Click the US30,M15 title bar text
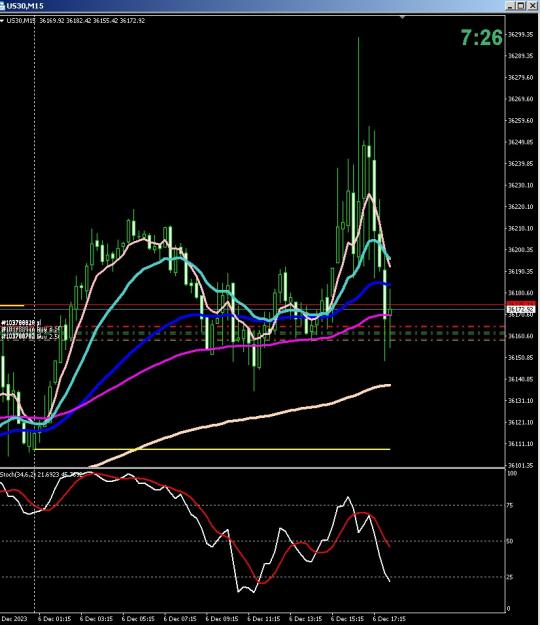 (x=25, y=6)
